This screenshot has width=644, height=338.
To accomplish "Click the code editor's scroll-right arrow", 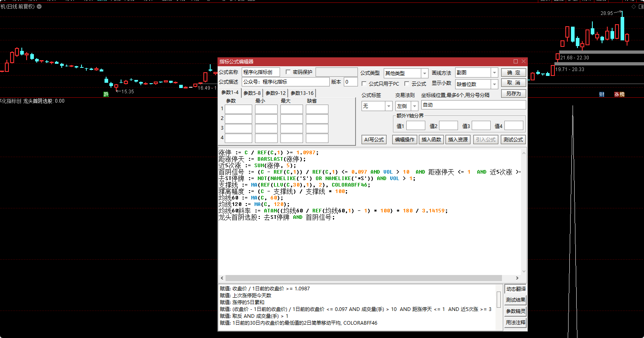I will (517, 278).
